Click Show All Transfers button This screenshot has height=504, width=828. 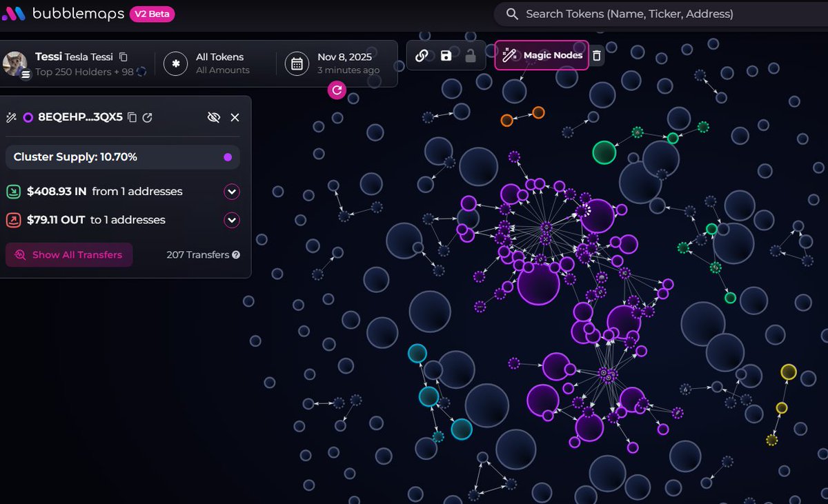(69, 255)
